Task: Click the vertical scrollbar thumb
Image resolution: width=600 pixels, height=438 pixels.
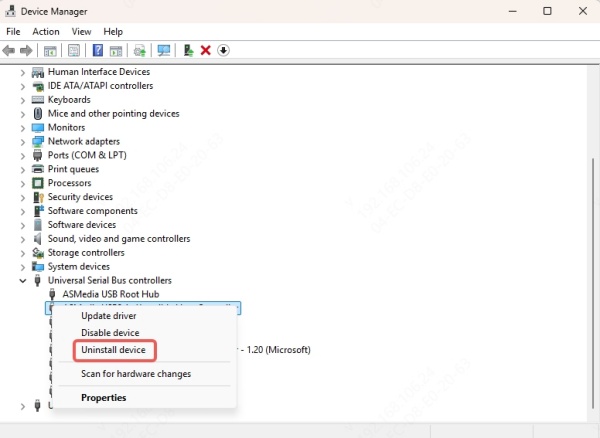Action: point(593,283)
